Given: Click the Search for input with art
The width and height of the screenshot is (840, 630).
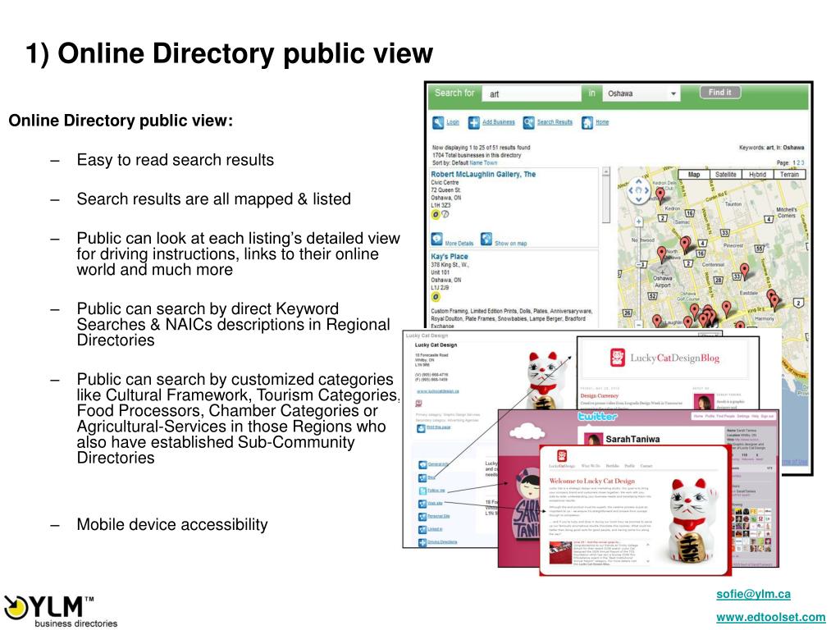Looking at the screenshot, I should 532,94.
